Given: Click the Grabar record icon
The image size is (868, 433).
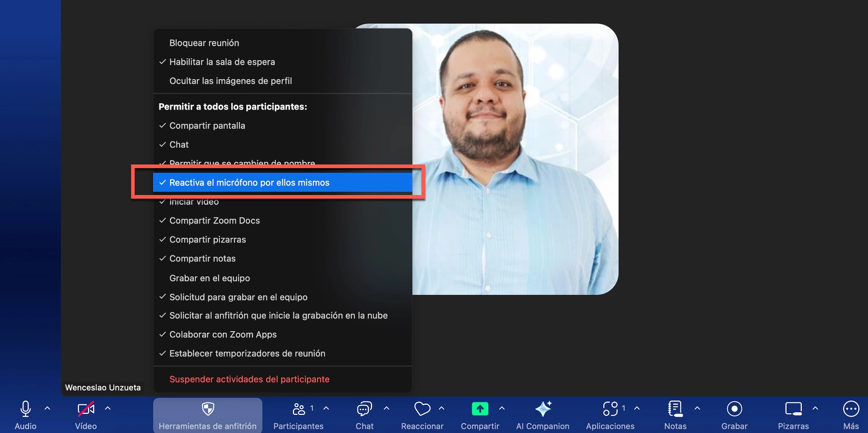Looking at the screenshot, I should click(734, 409).
